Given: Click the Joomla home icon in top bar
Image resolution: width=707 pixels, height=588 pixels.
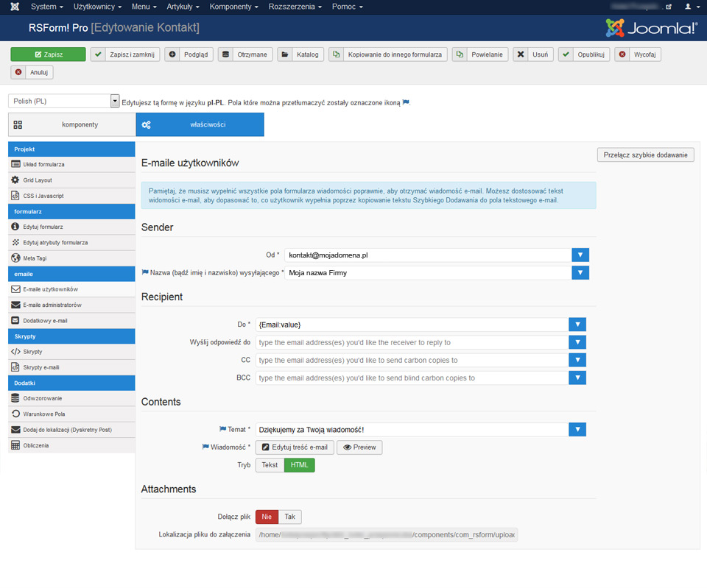Looking at the screenshot, I should [15, 7].
